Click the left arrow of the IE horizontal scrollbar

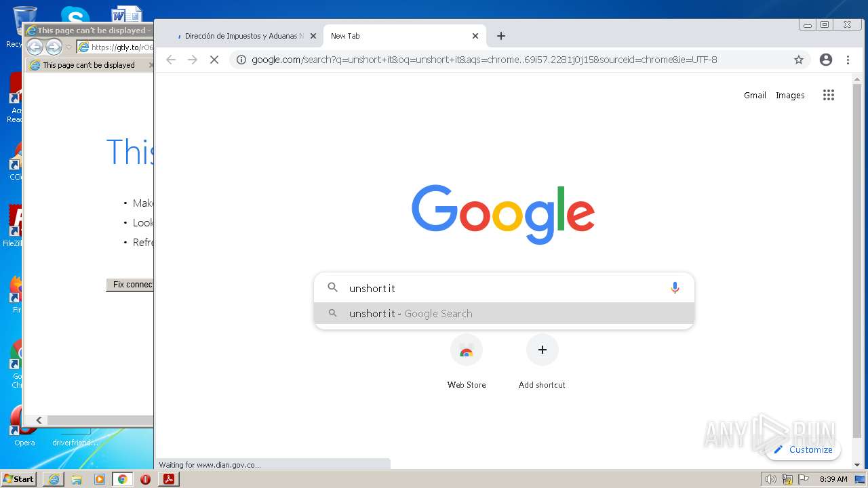coord(39,420)
